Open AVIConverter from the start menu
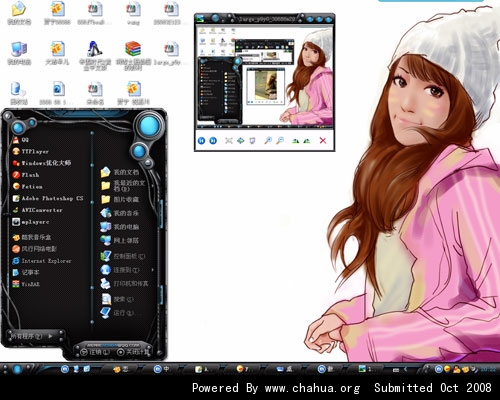This screenshot has height=400, width=500. click(37, 210)
